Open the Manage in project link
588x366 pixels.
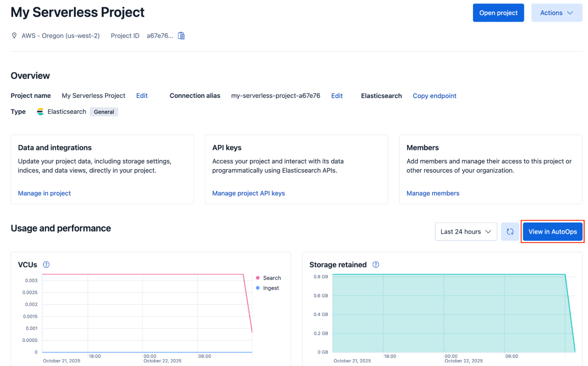click(x=44, y=193)
